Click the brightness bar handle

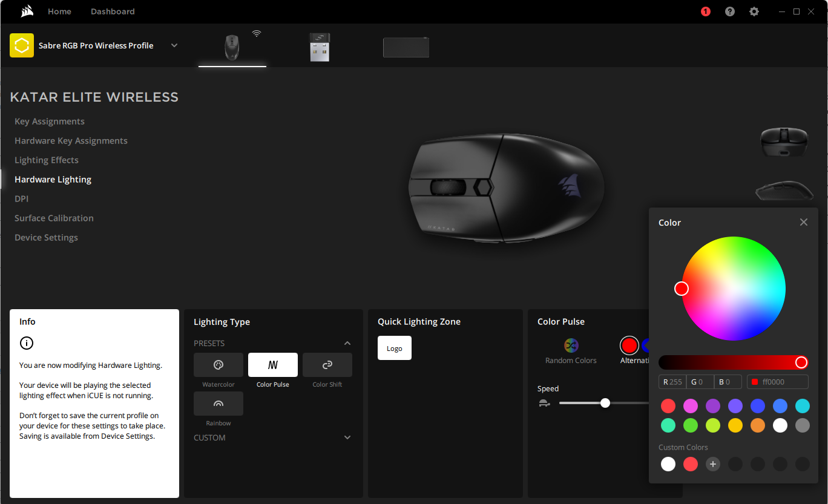click(801, 362)
